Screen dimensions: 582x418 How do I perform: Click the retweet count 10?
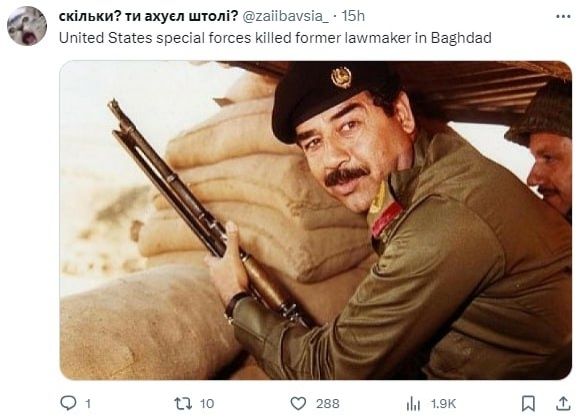[x=207, y=404]
